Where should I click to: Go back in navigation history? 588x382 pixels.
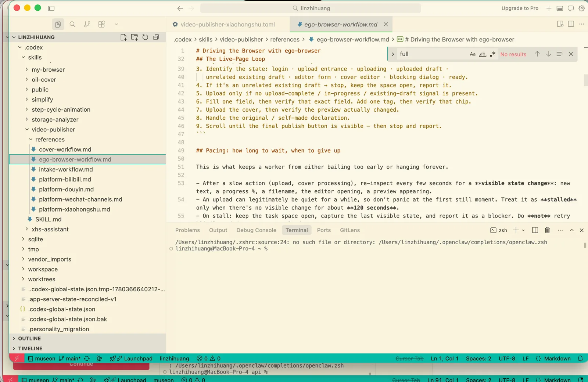(x=180, y=8)
